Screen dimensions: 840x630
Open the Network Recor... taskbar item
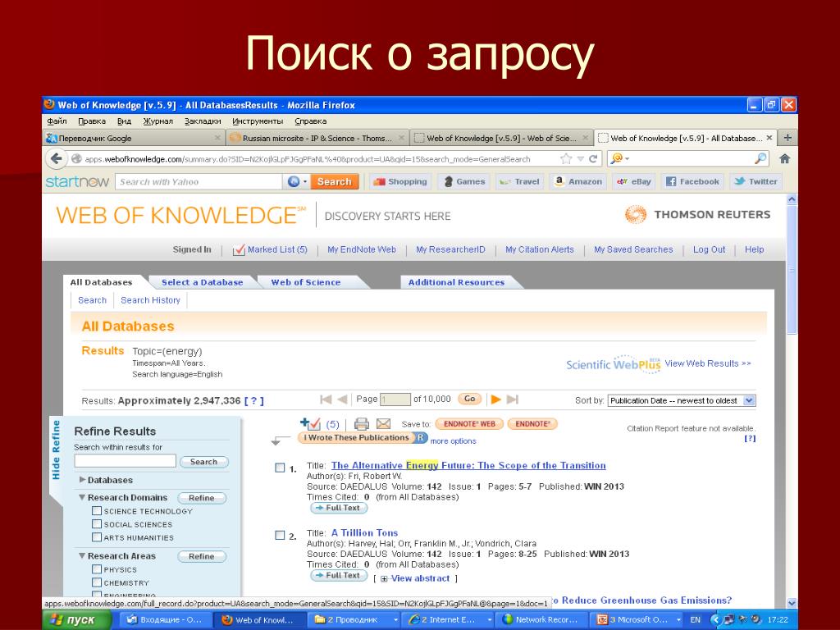(x=541, y=620)
